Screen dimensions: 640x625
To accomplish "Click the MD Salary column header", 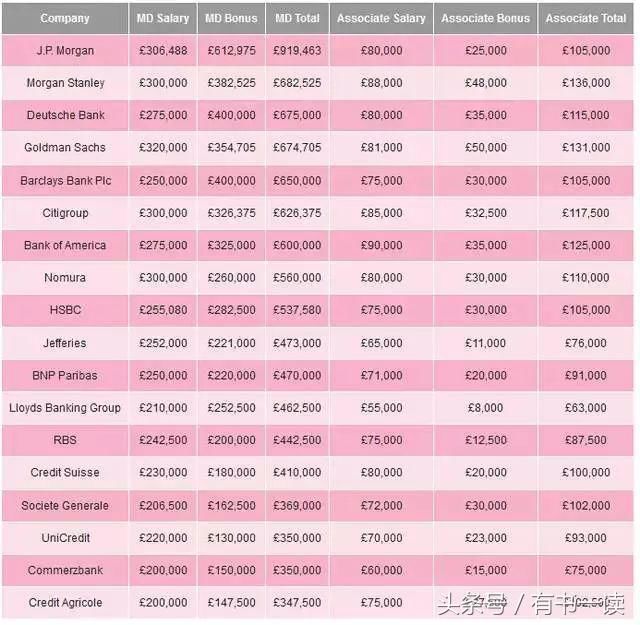I will click(x=163, y=18).
